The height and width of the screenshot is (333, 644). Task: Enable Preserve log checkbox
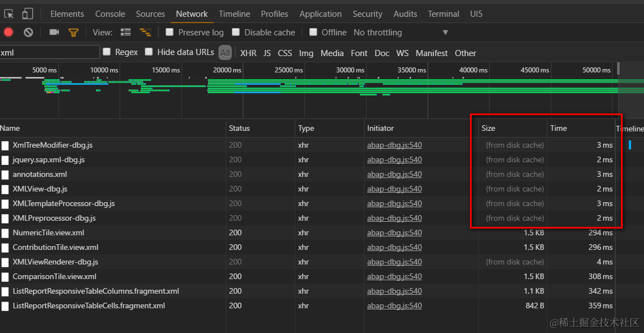[x=169, y=32]
